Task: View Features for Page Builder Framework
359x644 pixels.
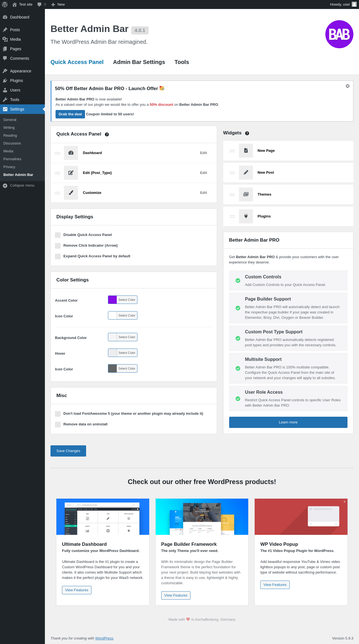Action: [x=176, y=595]
